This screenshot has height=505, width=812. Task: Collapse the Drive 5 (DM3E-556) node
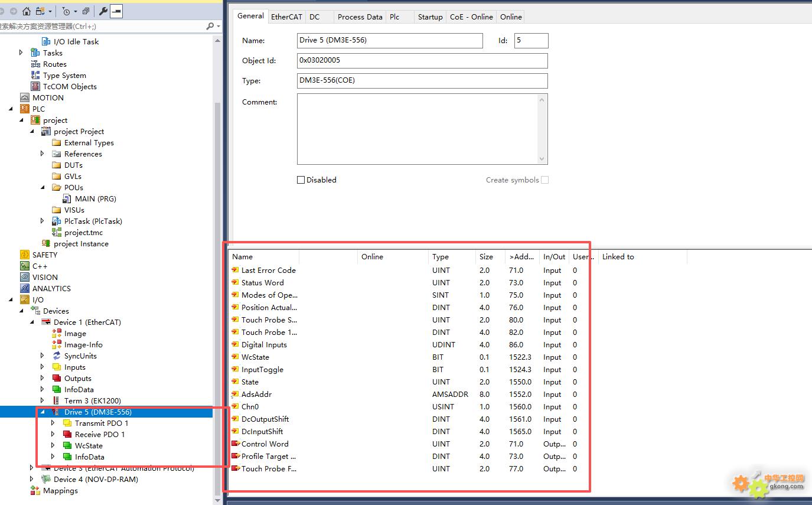click(43, 412)
